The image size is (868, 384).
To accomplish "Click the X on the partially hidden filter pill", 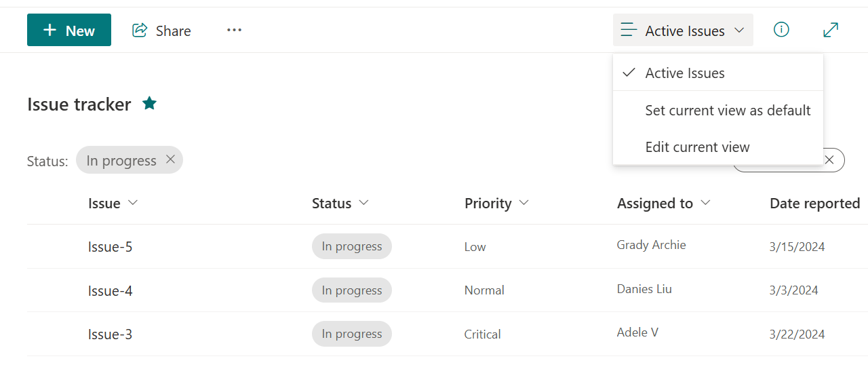I will click(x=829, y=160).
